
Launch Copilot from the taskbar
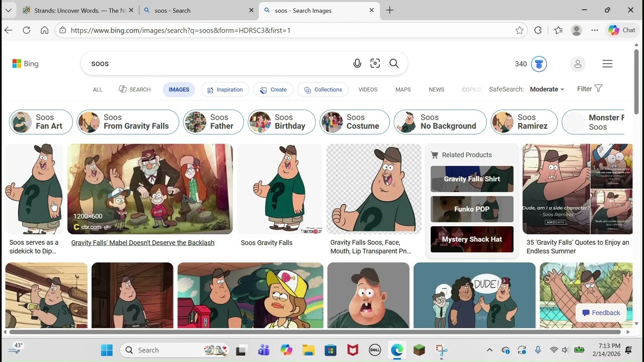286,350
